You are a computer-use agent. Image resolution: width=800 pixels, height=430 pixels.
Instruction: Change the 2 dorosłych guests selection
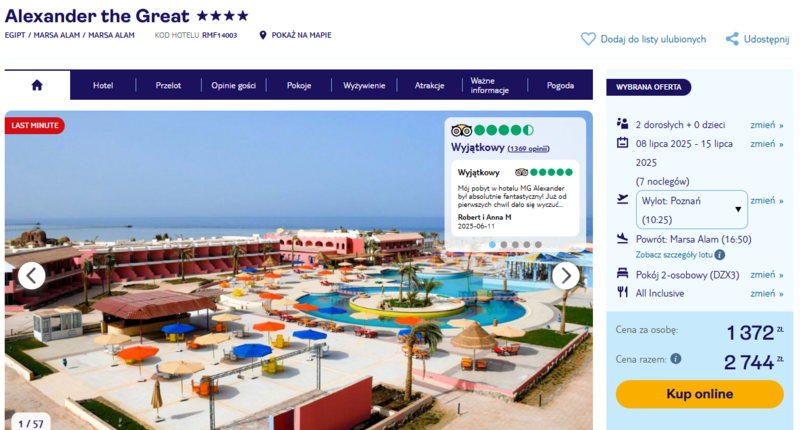[x=766, y=125]
